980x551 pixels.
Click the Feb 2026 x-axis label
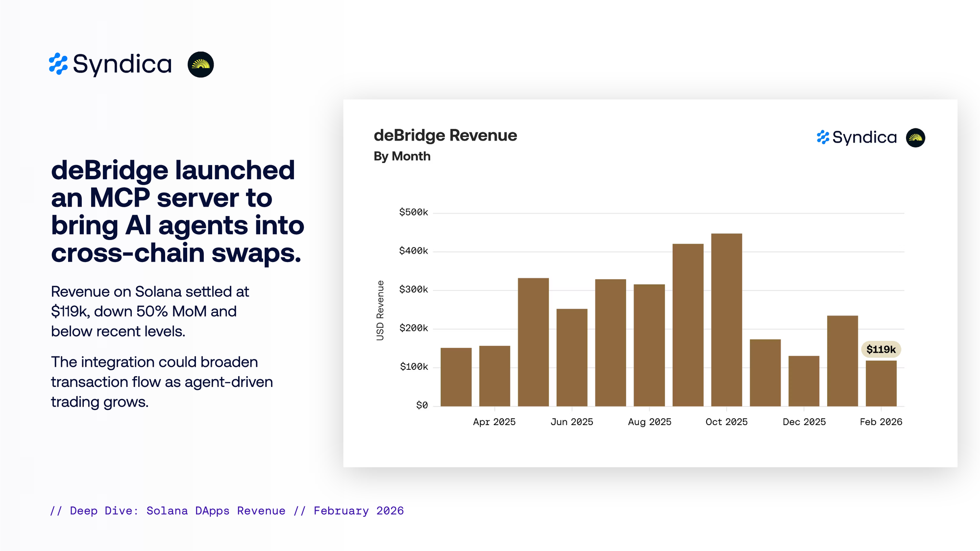coord(881,422)
